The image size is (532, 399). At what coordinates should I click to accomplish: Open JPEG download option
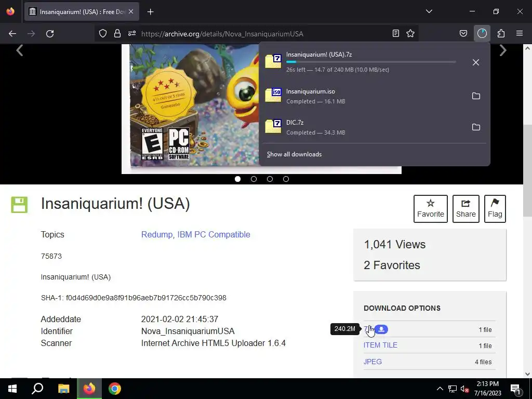click(373, 362)
